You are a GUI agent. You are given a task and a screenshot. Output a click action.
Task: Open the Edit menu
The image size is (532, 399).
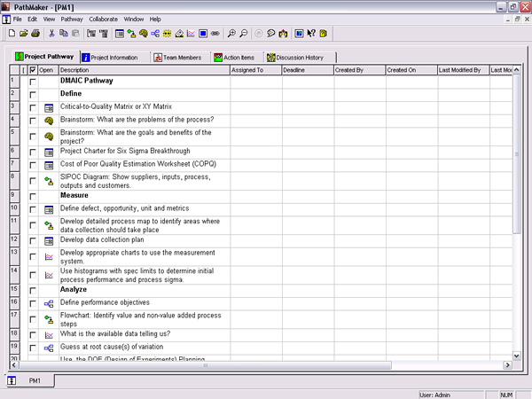tap(32, 20)
